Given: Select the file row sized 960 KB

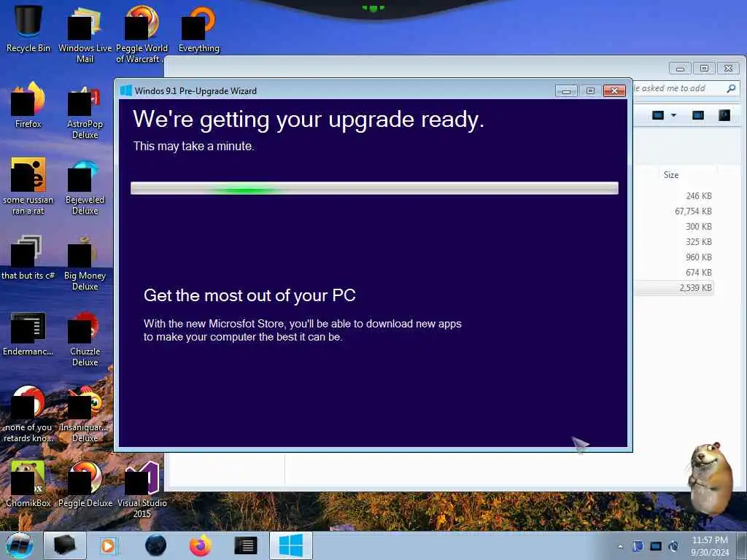Looking at the screenshot, I should point(673,257).
